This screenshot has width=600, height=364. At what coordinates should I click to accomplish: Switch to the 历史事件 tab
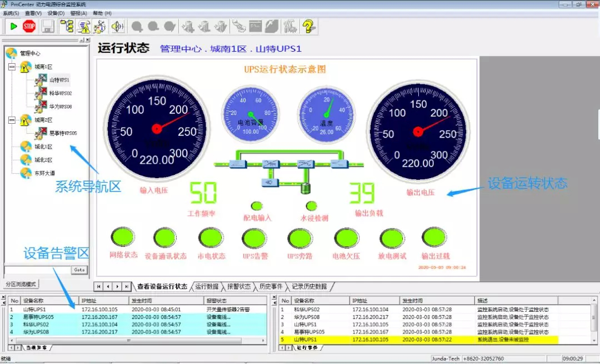tap(271, 287)
